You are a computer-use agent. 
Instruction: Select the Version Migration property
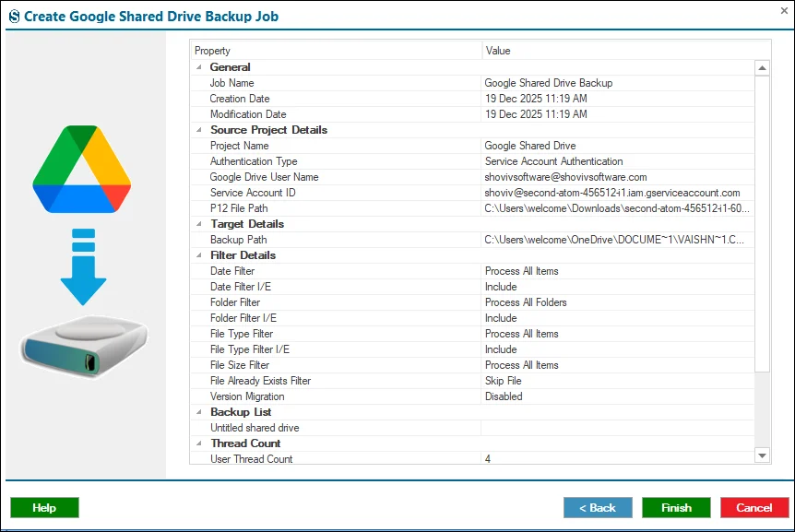coord(247,396)
